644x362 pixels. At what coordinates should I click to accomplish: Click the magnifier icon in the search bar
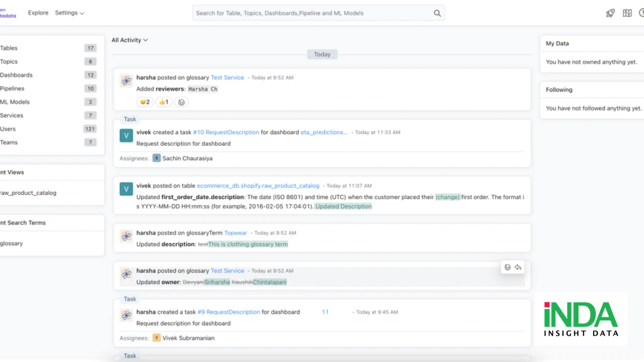(437, 13)
